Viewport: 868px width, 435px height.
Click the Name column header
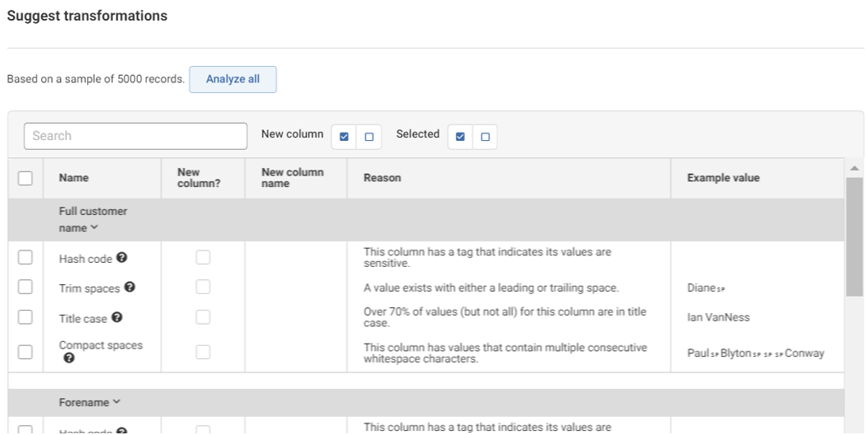click(73, 178)
